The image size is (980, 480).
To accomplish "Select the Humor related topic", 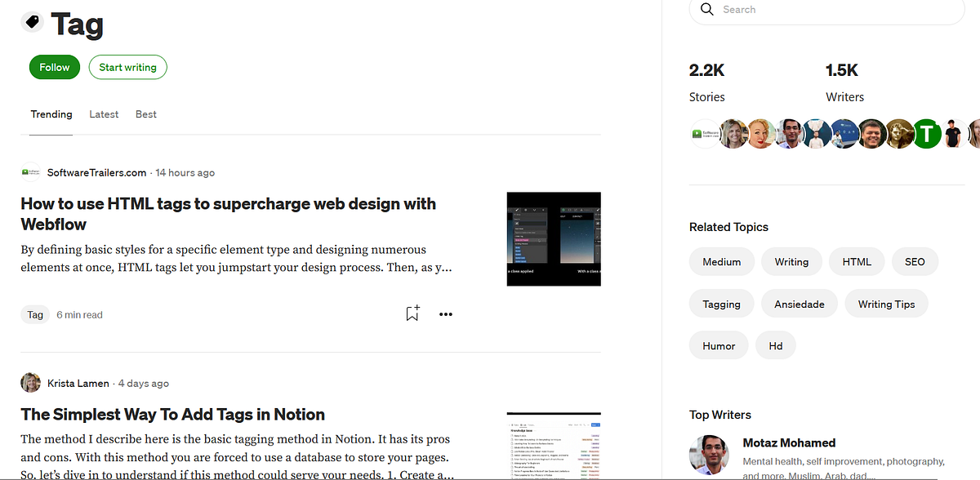I will (x=719, y=345).
